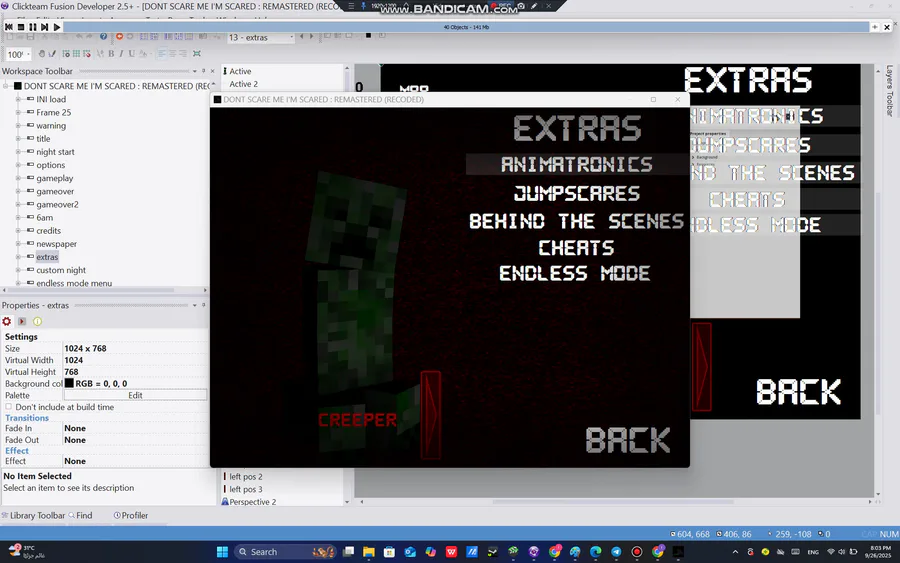Select 'gameover2' frame in workspace tree

tap(57, 204)
